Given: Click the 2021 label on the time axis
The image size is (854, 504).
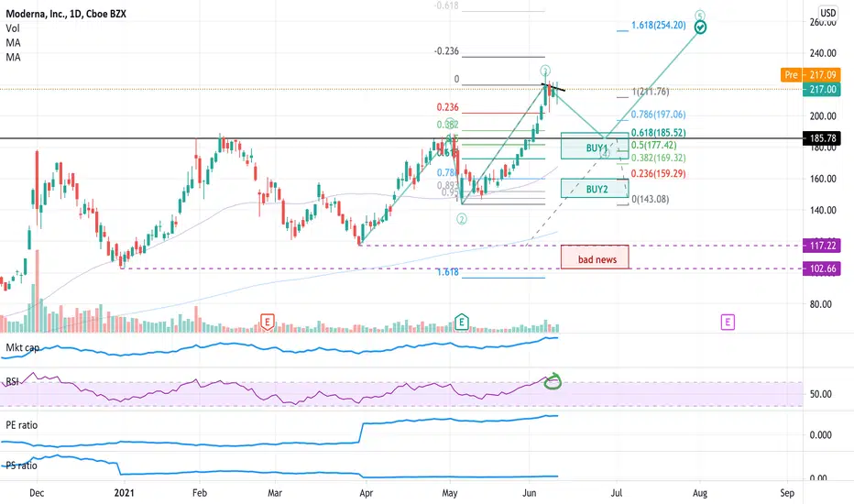Looking at the screenshot, I should tap(125, 493).
